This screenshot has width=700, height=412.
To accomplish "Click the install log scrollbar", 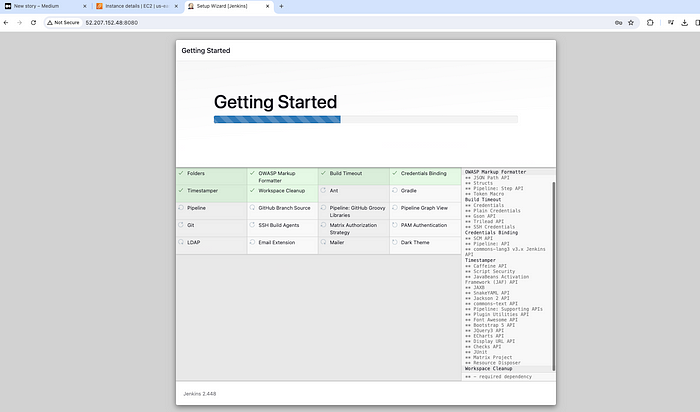I will coord(554,275).
